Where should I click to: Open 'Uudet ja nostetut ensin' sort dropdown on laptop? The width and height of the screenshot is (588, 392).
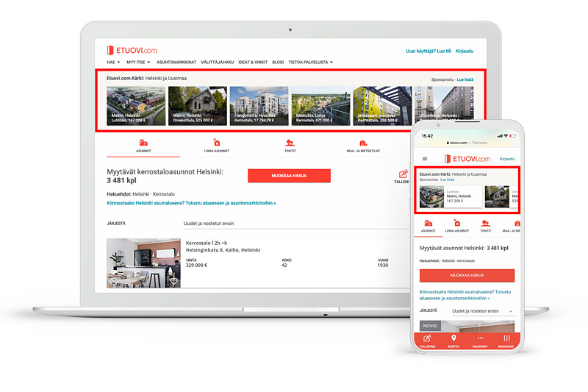click(296, 223)
